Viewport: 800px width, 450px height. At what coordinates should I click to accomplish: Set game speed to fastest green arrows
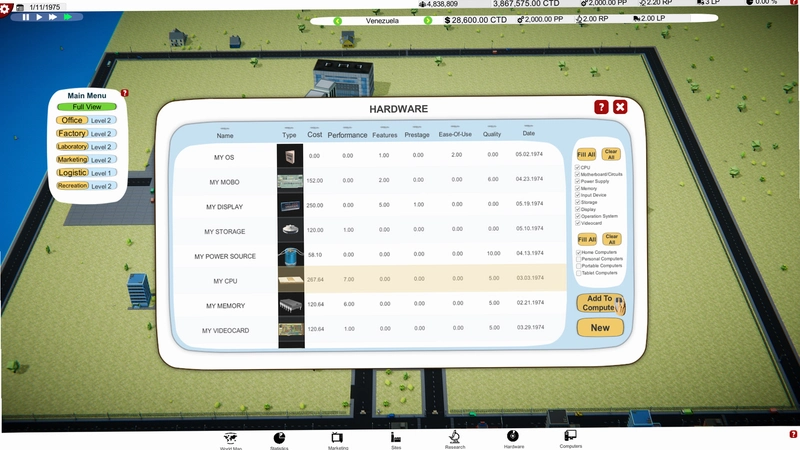tap(67, 17)
